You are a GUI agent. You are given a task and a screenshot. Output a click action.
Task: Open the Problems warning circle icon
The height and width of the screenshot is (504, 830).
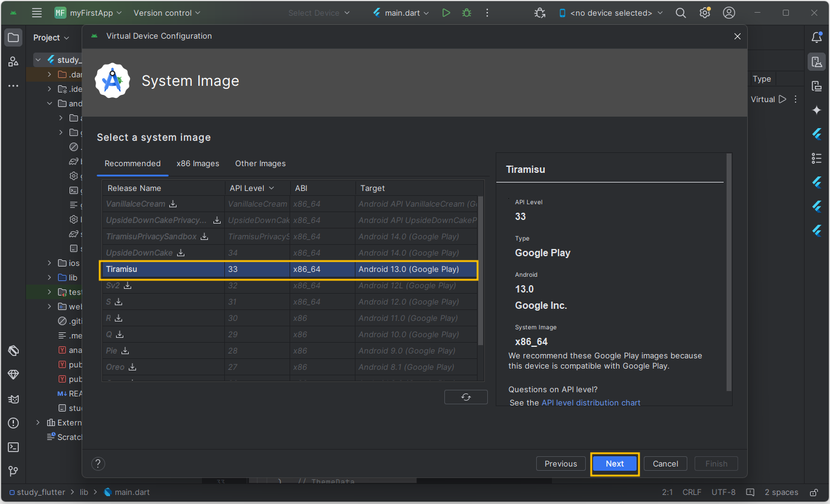point(13,423)
